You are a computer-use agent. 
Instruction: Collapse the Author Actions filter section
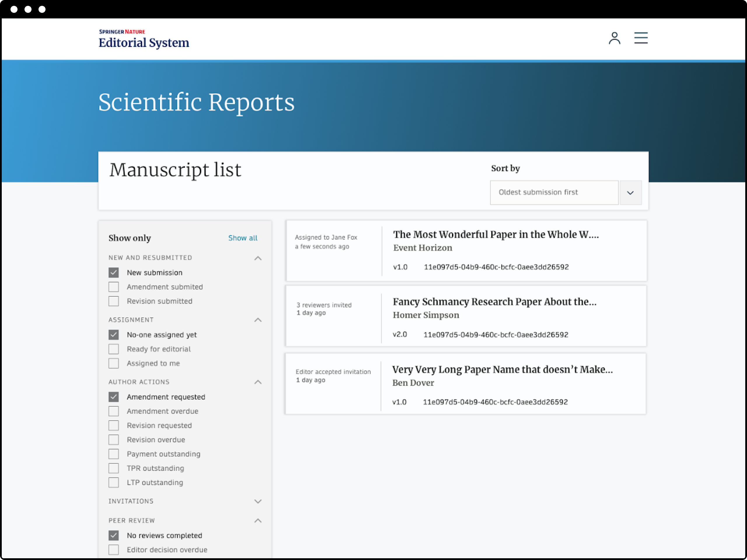pyautogui.click(x=258, y=382)
